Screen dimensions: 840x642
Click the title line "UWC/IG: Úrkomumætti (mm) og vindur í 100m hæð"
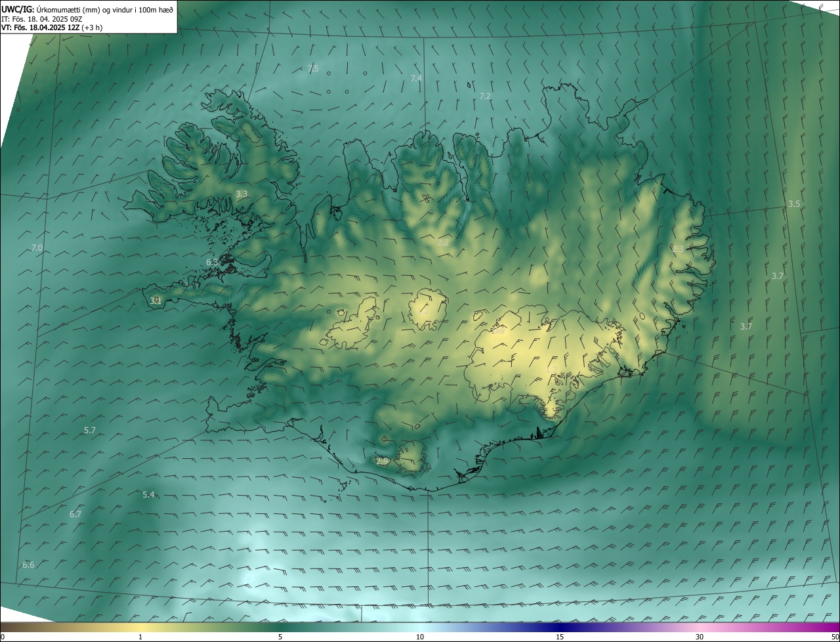(x=87, y=9)
